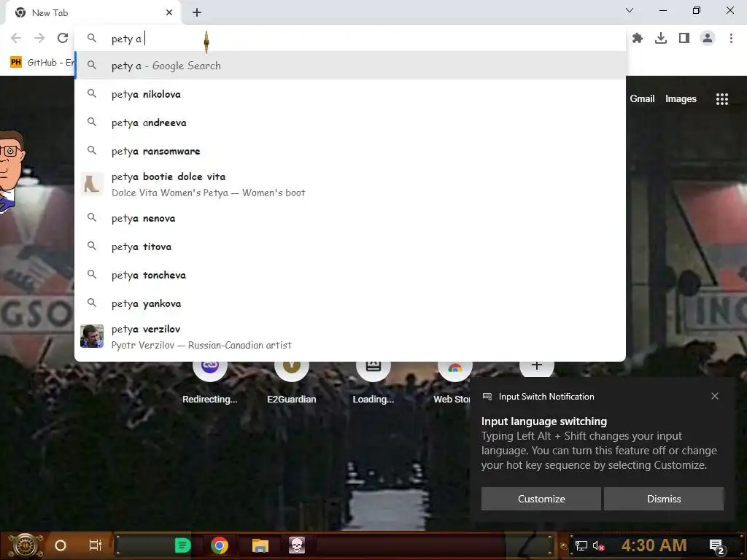Select the "petya bootie dolce vita" suggestion
This screenshot has height=560, width=747.
tap(350, 184)
